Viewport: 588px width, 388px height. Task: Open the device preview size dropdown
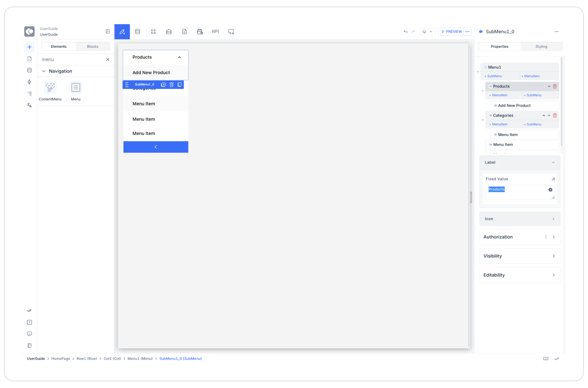(427, 32)
